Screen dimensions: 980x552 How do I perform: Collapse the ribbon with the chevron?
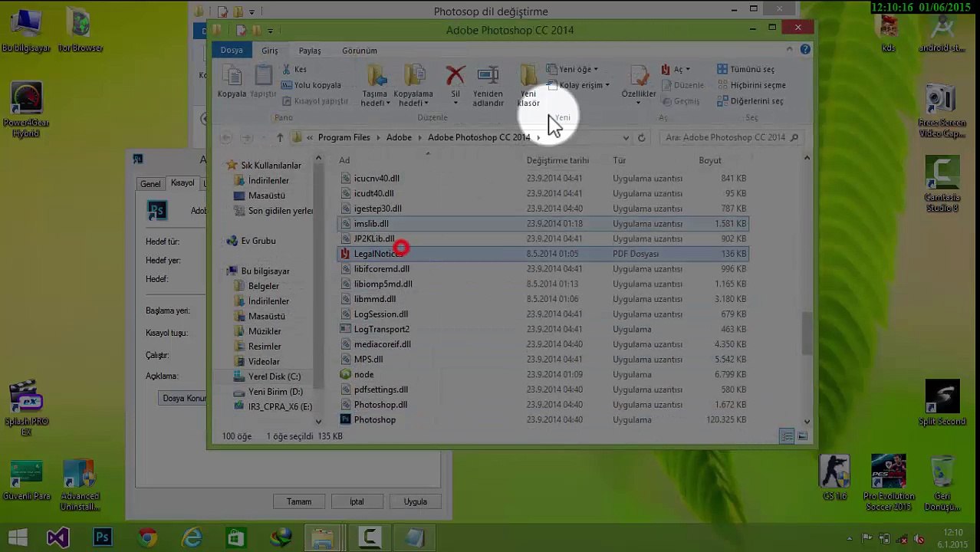click(789, 49)
